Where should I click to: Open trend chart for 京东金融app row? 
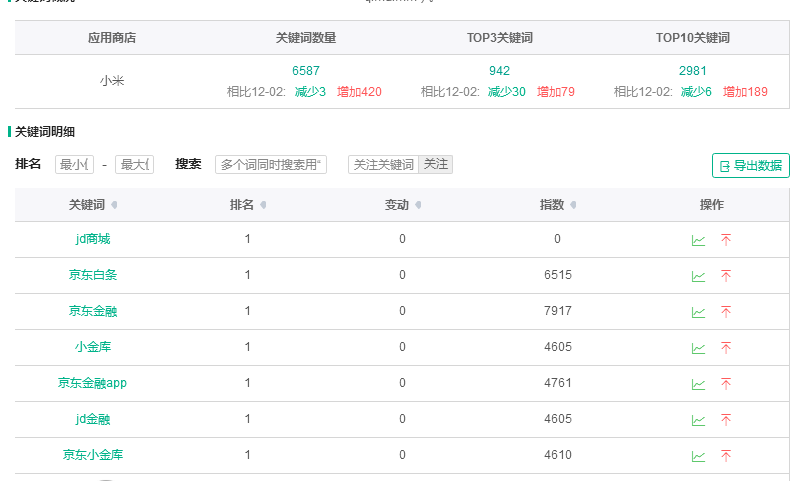tap(698, 384)
